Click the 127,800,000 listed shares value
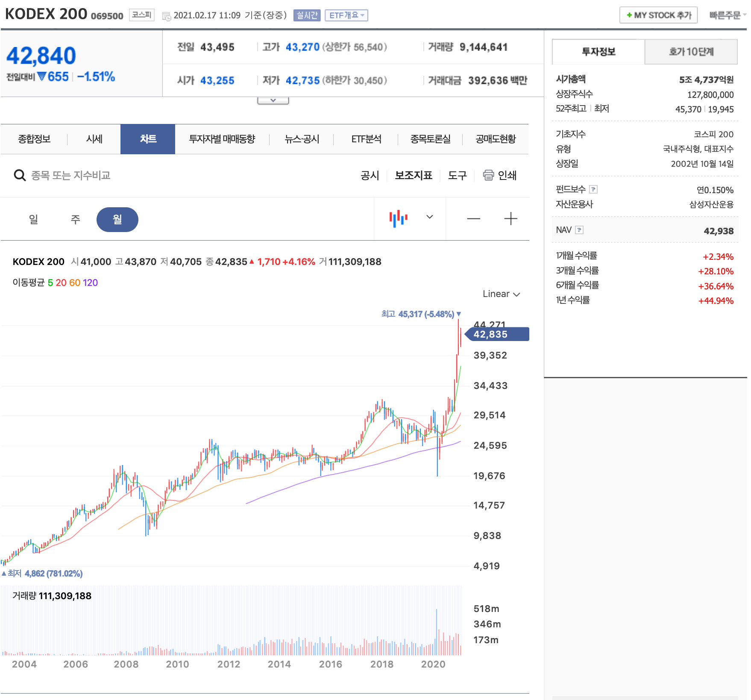The height and width of the screenshot is (700, 751). [x=710, y=94]
